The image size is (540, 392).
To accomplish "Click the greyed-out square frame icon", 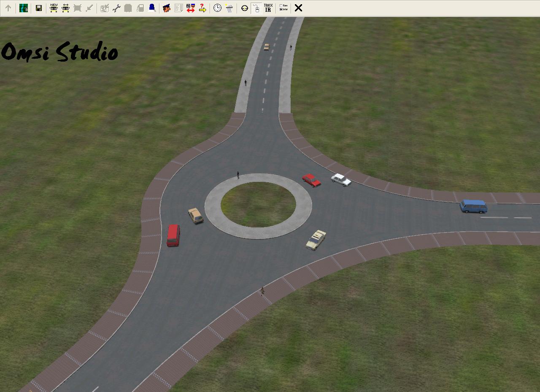I will click(78, 8).
